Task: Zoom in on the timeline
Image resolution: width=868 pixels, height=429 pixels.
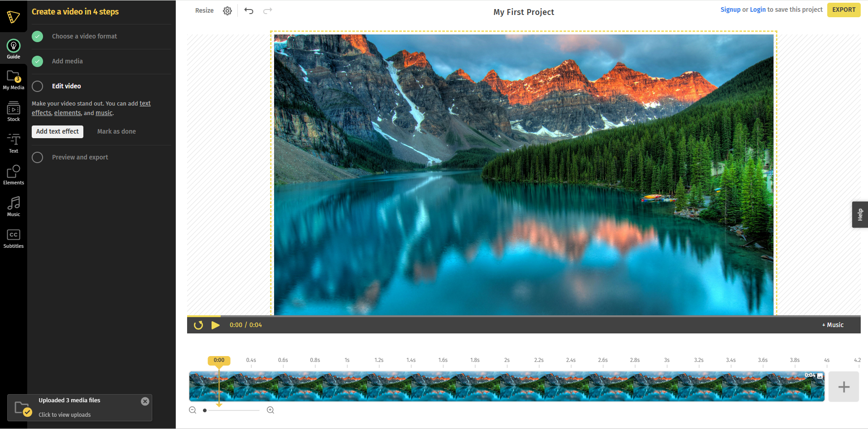Action: click(x=270, y=410)
